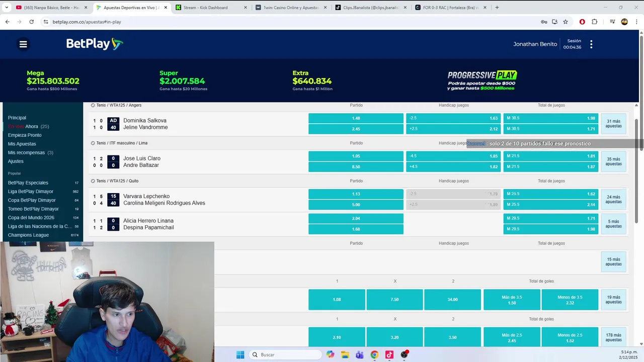Expand 24 más apuestas for Lepchenko match

click(x=613, y=199)
